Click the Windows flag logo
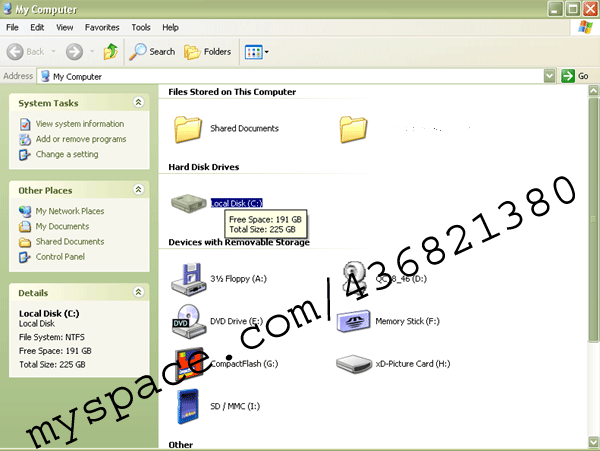 click(585, 27)
